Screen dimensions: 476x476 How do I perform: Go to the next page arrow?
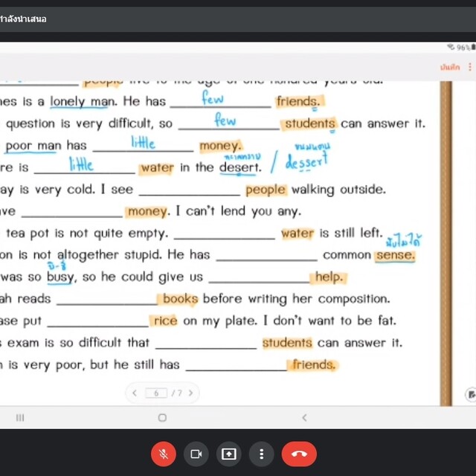pyautogui.click(x=191, y=393)
